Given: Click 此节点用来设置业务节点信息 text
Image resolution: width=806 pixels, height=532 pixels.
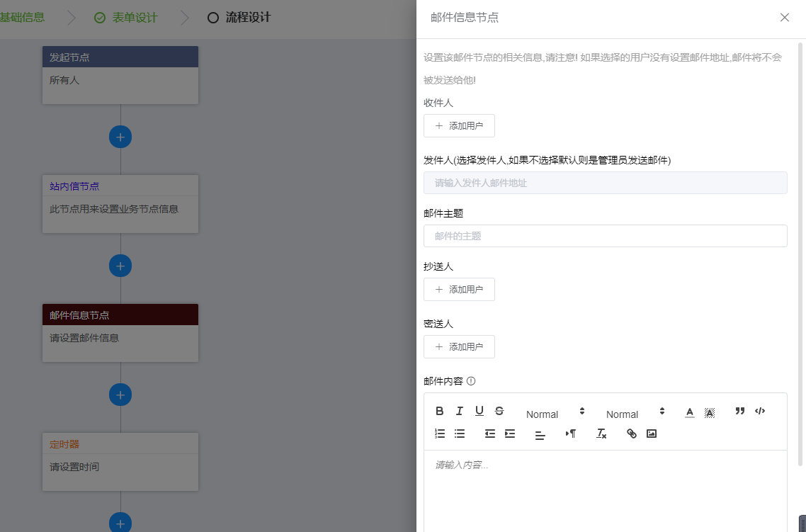Looking at the screenshot, I should click(114, 209).
